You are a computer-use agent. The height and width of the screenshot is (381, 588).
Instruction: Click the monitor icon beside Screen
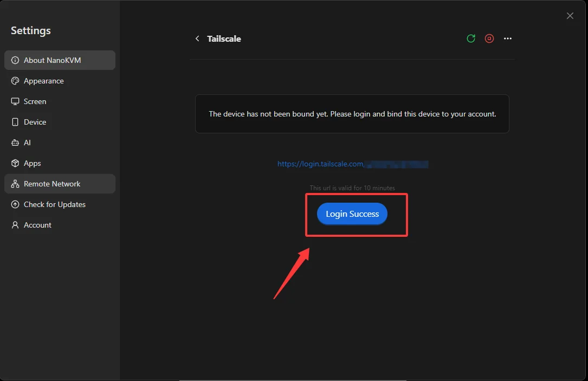(15, 101)
